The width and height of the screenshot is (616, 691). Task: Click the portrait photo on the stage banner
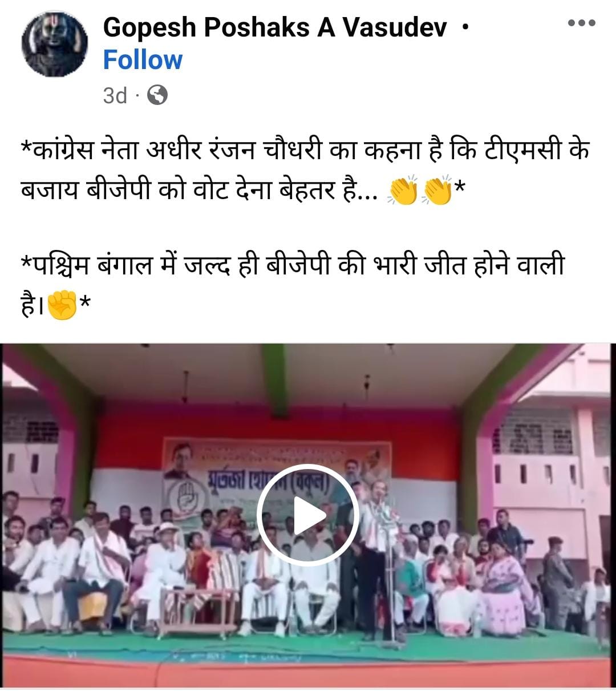[179, 460]
